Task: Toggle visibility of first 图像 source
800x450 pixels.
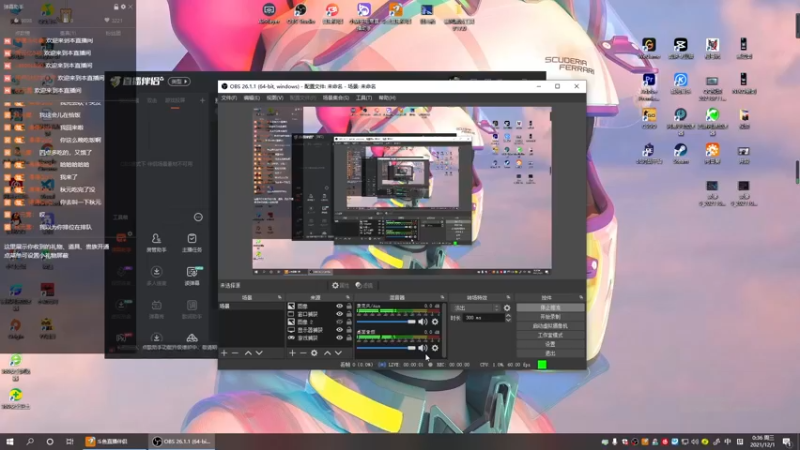Action: [x=339, y=306]
